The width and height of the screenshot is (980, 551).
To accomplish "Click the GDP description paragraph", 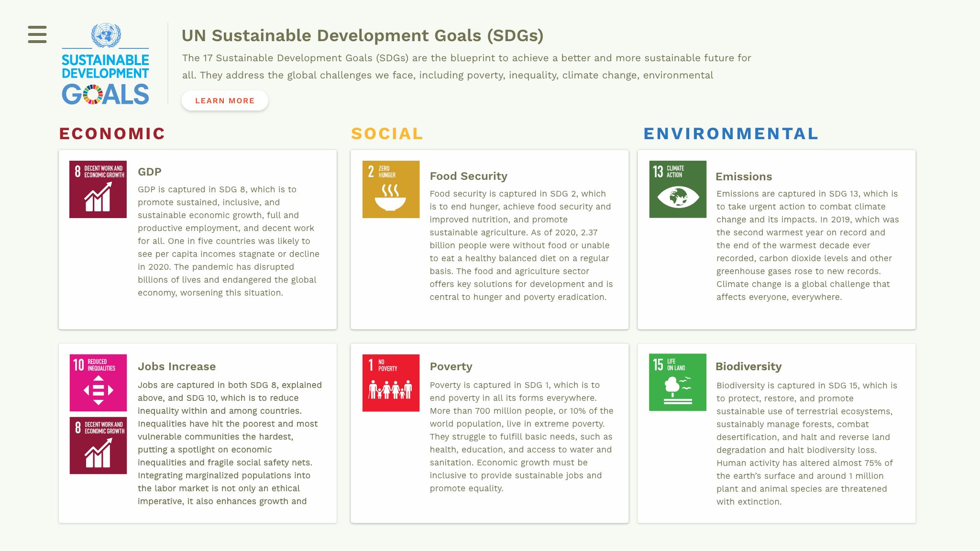I will point(229,241).
